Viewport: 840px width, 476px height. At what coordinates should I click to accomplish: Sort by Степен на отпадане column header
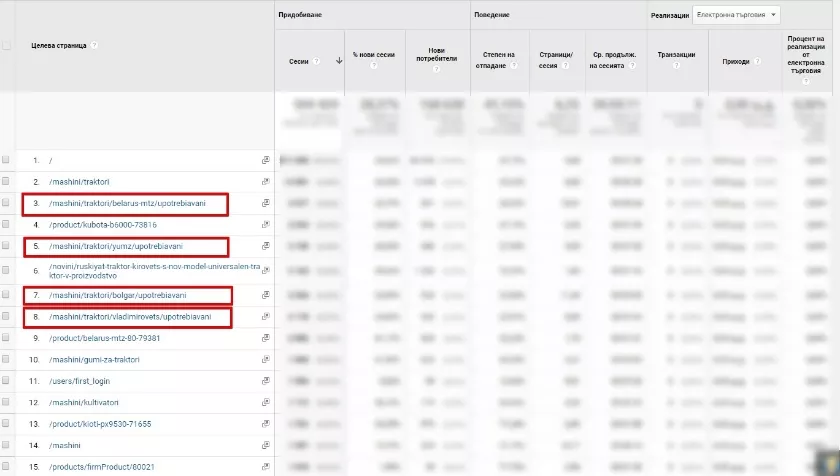pos(498,60)
